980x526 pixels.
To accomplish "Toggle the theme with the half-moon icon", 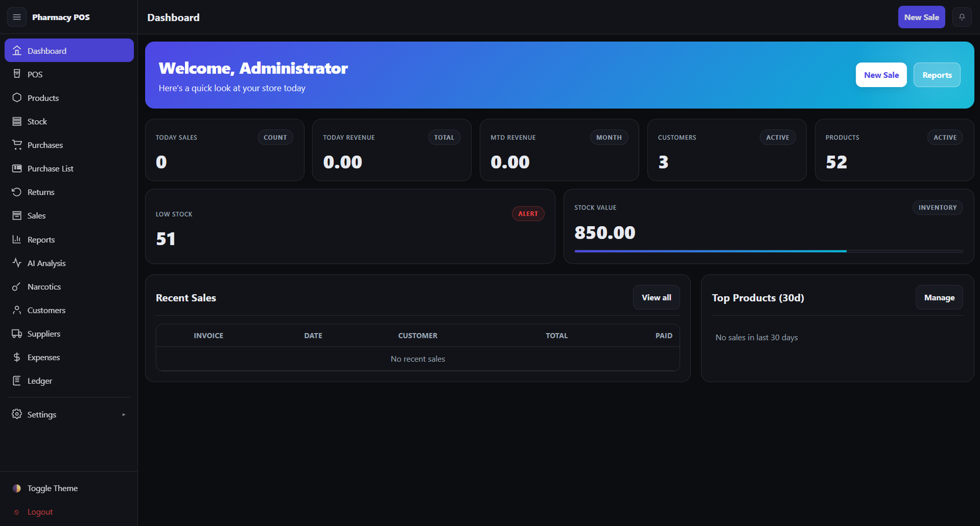I will (17, 489).
